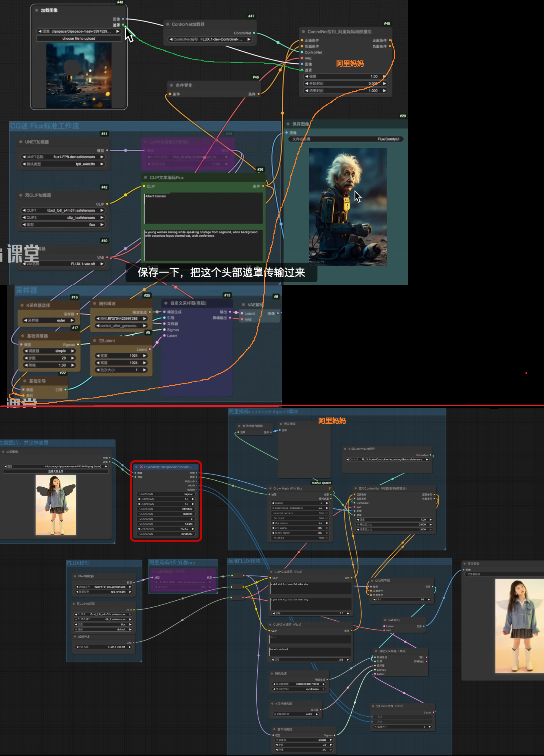Collapse Grow Mask With Blur via title dot
Image resolution: width=544 pixels, height=756 pixels.
click(x=271, y=488)
